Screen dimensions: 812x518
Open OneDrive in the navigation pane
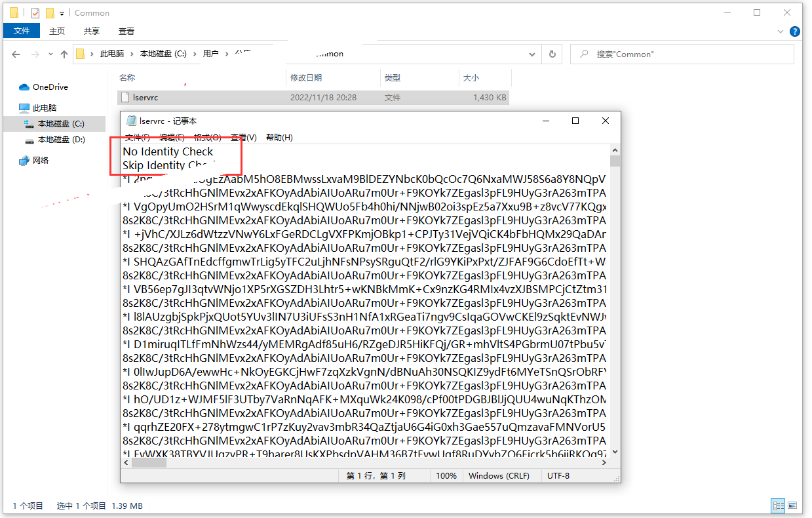50,87
